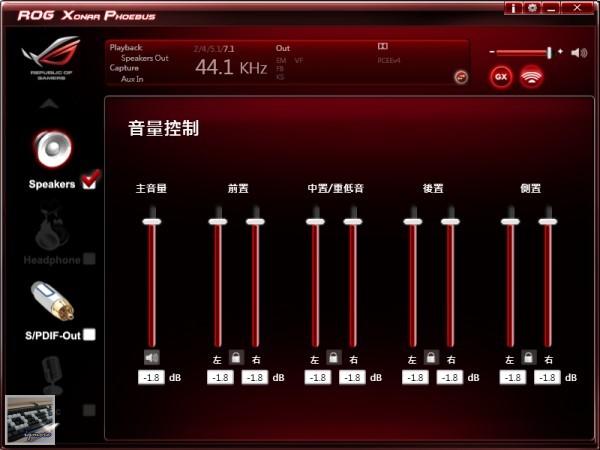The height and width of the screenshot is (450, 600).
Task: Open the info button in title bar
Action: (514, 8)
